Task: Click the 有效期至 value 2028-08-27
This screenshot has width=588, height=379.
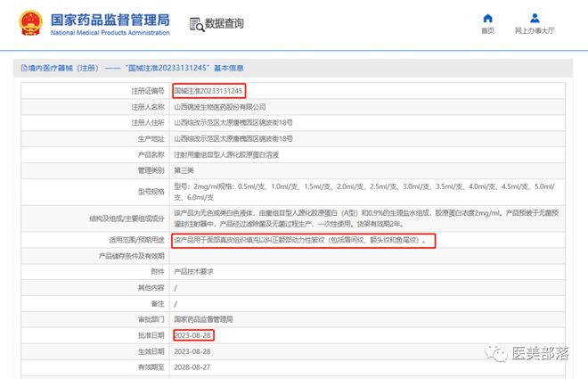Action: [192, 367]
